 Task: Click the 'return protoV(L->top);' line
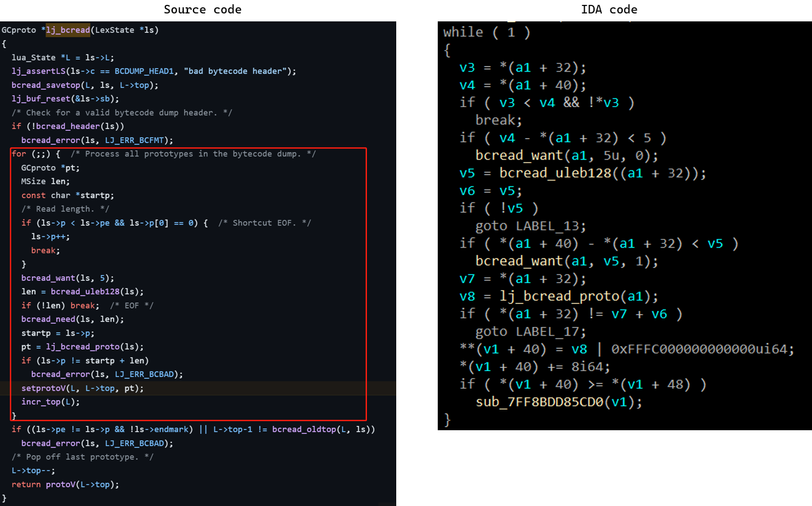click(x=65, y=484)
